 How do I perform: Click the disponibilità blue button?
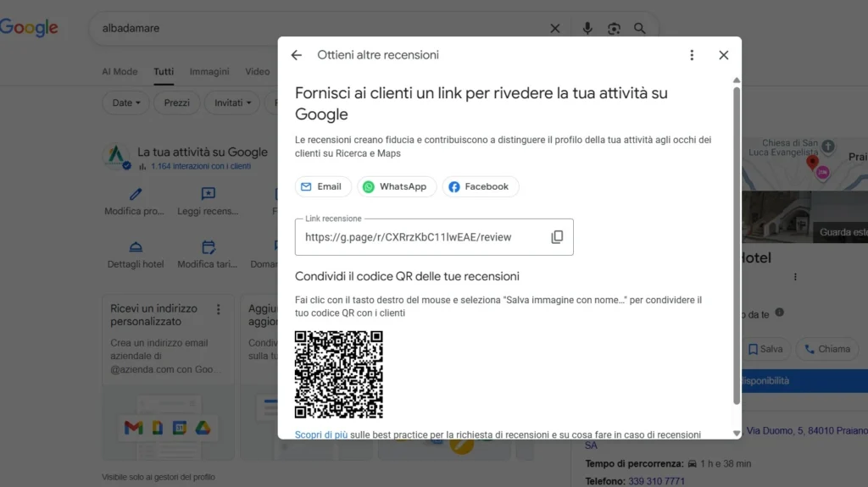tap(805, 381)
